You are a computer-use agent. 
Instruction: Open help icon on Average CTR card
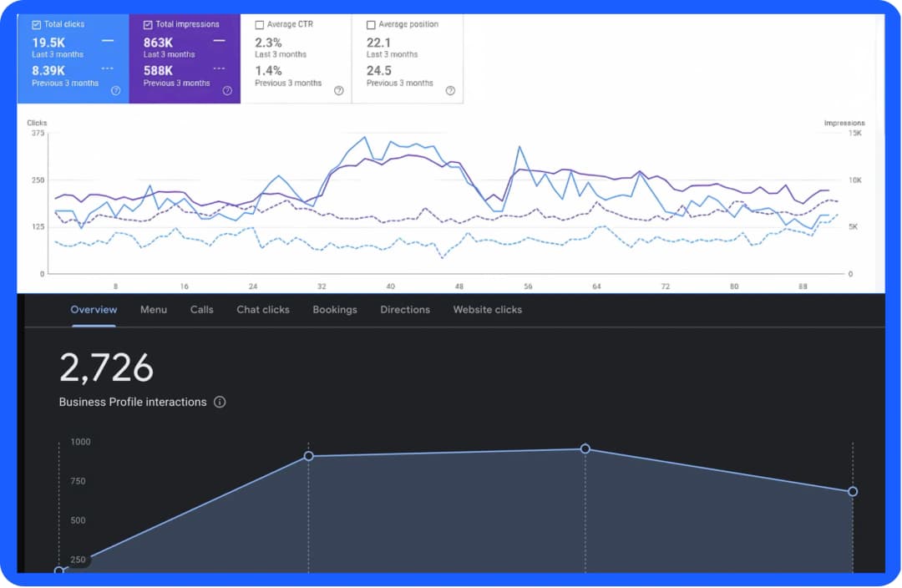(339, 91)
